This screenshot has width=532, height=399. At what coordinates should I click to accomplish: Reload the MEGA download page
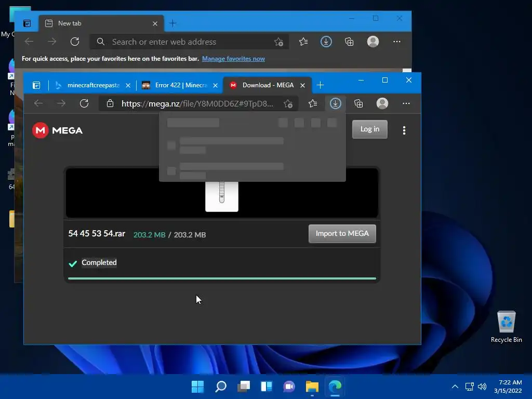[x=84, y=103]
